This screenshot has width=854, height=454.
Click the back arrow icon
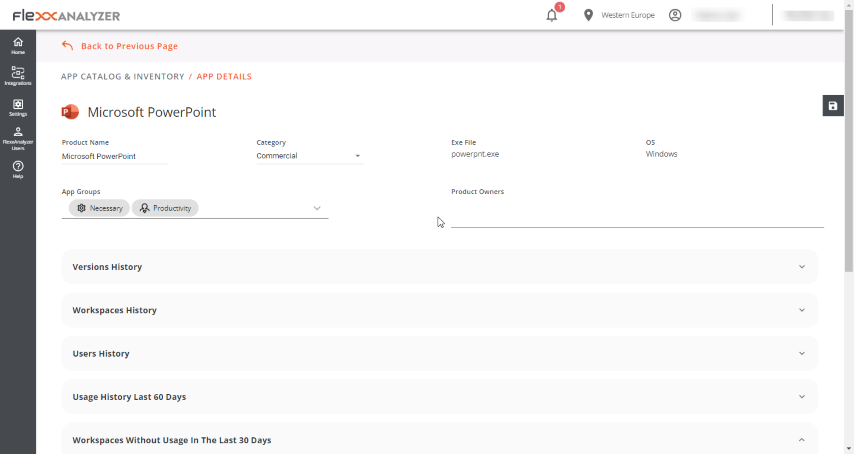pyautogui.click(x=68, y=46)
